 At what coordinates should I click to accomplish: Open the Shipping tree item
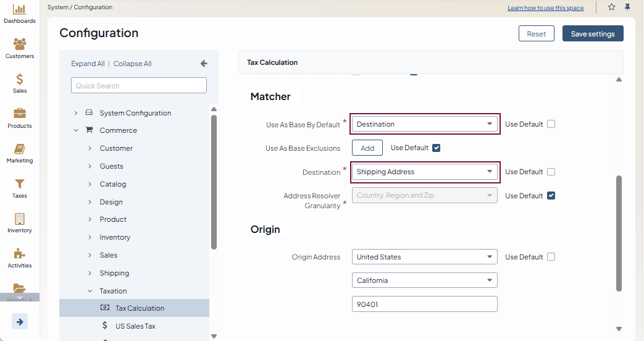coord(114,273)
